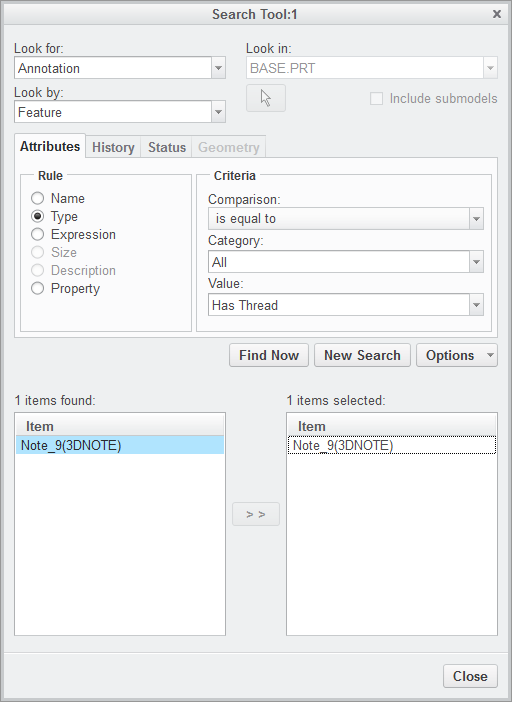This screenshot has height=702, width=512.
Task: Click the New Search button
Action: coord(362,355)
